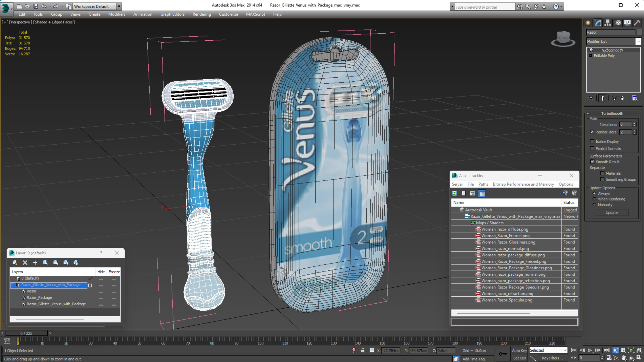Expand Editable Poly sub-objects
Screen dimensions: 644x362
pyautogui.click(x=591, y=55)
